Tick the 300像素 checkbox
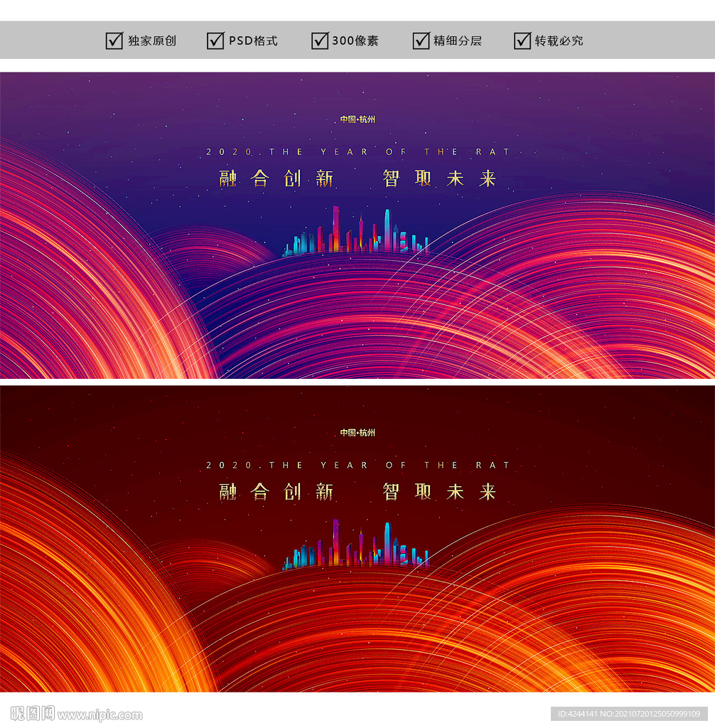715x728 pixels. pyautogui.click(x=320, y=41)
